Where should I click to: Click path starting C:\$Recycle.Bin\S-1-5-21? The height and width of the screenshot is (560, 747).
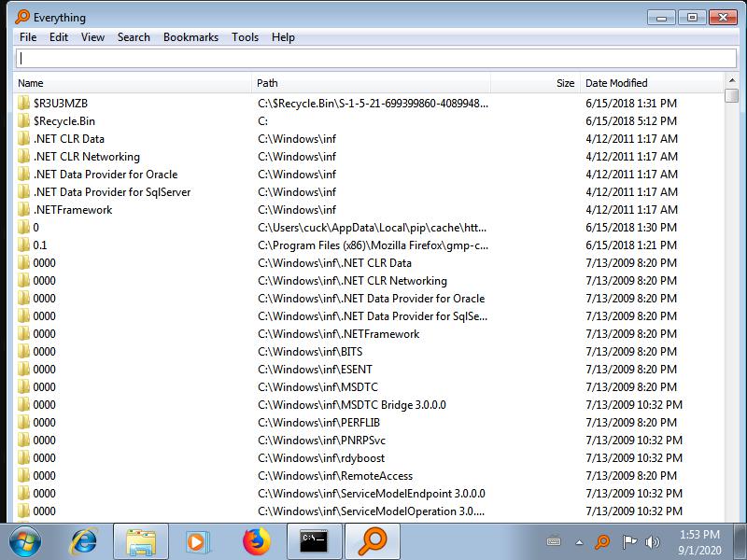tap(373, 104)
